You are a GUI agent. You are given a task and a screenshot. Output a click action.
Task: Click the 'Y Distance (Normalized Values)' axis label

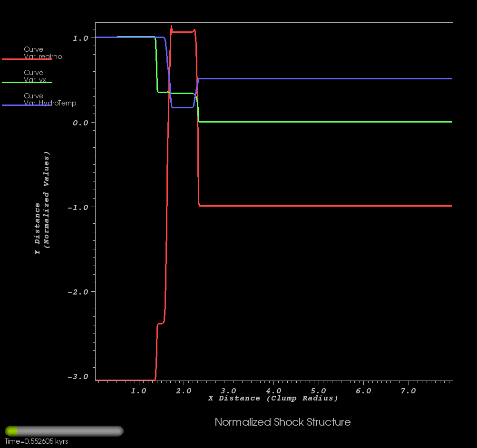(42, 203)
